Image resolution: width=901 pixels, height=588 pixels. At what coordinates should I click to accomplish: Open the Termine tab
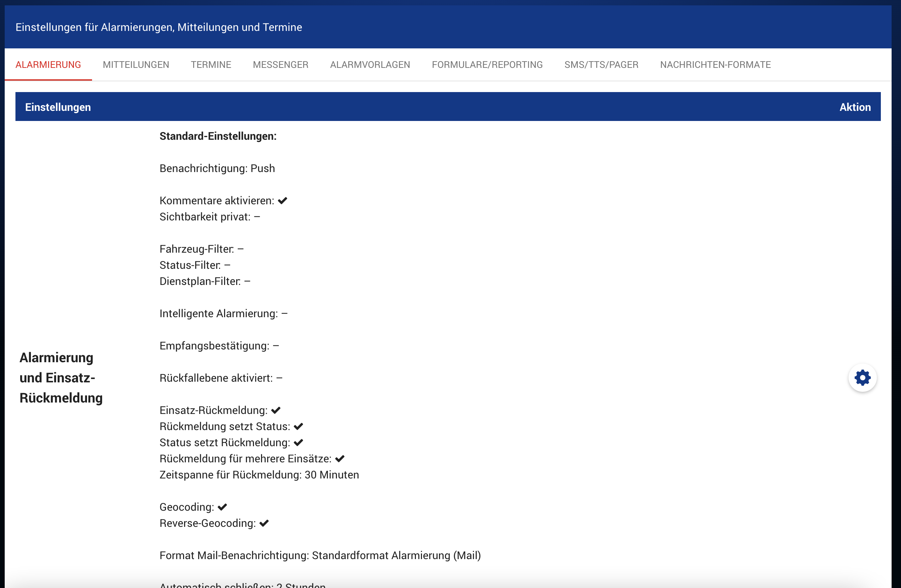[x=211, y=65]
